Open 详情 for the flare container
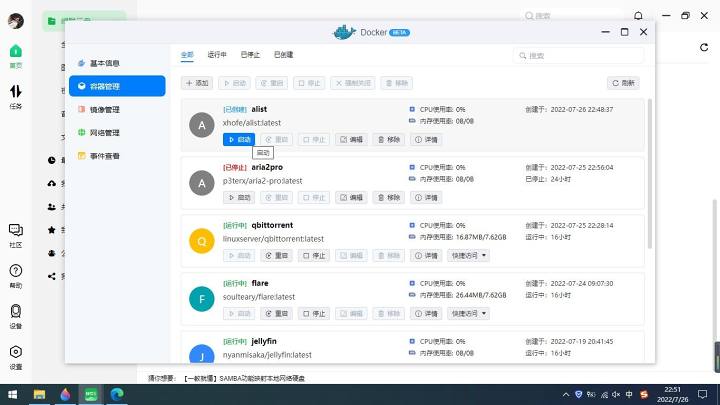The image size is (720, 405). coord(426,314)
